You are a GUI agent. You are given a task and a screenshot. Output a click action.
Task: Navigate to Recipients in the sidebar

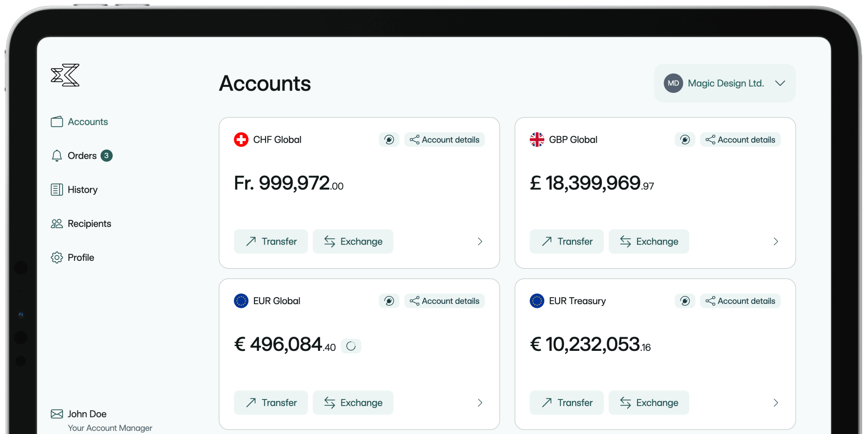[x=89, y=223]
